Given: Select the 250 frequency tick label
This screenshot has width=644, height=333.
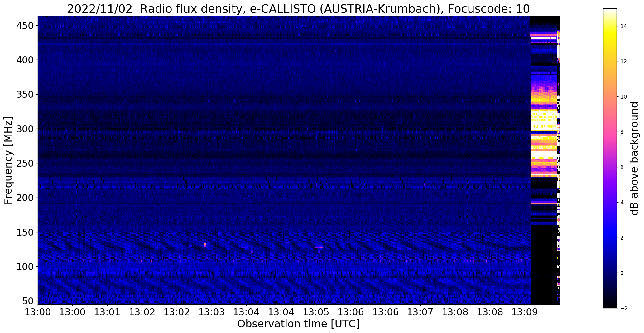Looking at the screenshot, I should coord(25,163).
